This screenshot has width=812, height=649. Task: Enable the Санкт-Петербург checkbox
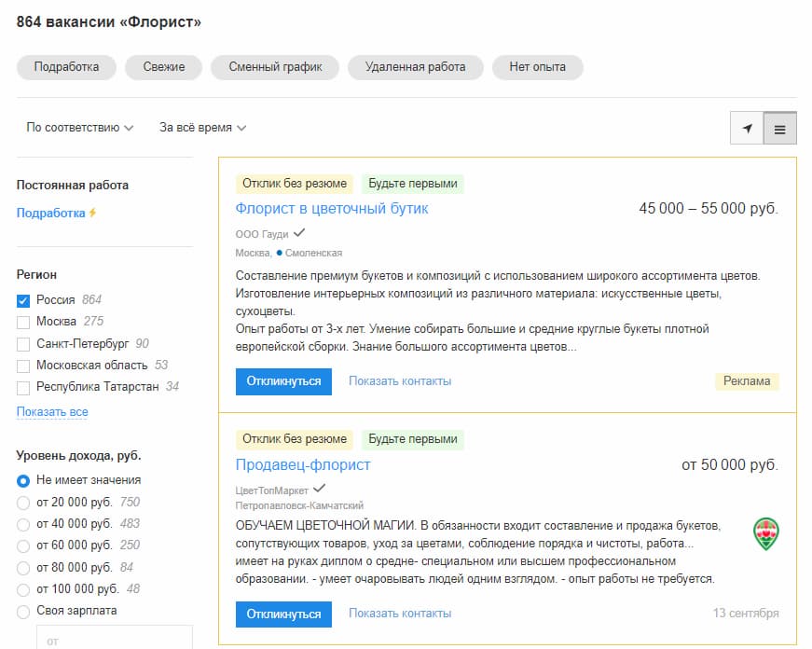point(21,343)
